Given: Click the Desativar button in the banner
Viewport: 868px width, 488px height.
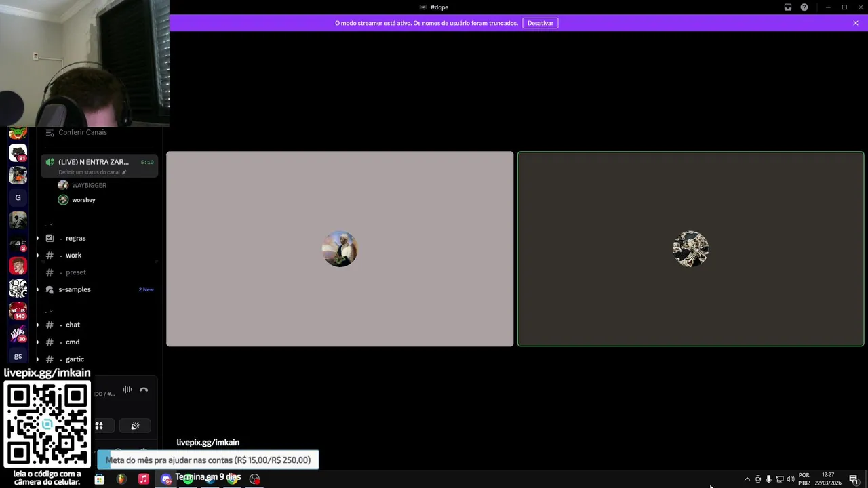Looking at the screenshot, I should (x=540, y=23).
